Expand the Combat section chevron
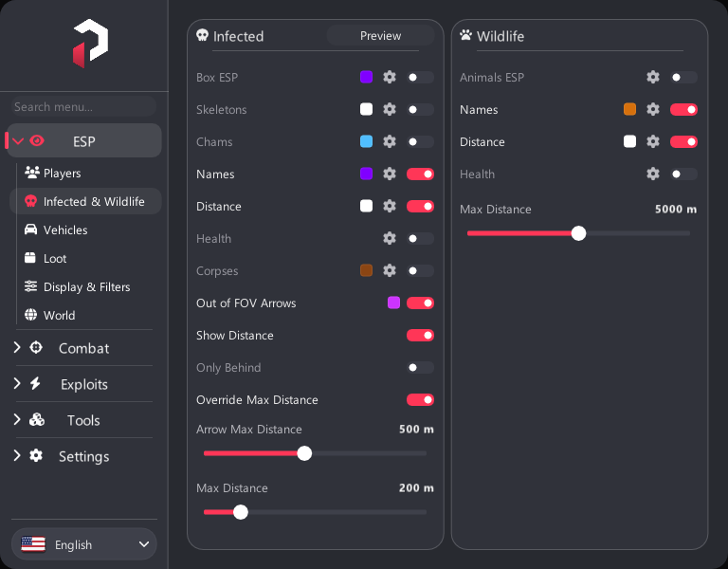This screenshot has height=569, width=728. click(x=17, y=347)
